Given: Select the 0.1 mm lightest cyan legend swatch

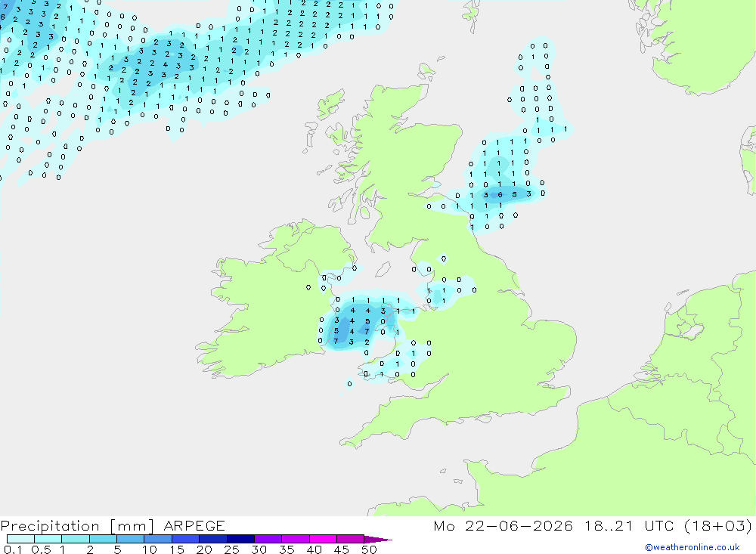Looking at the screenshot, I should [20, 539].
